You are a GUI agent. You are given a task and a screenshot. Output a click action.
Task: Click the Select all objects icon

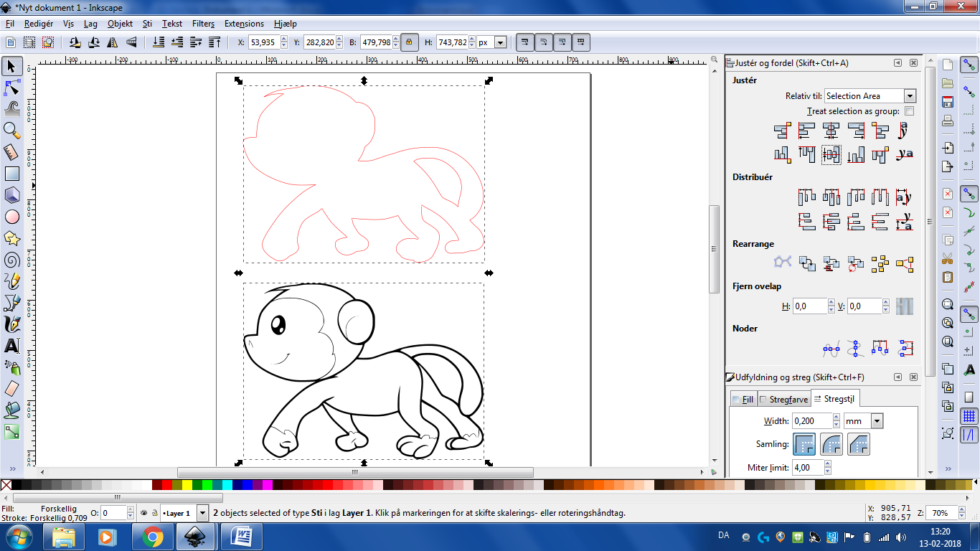point(12,42)
